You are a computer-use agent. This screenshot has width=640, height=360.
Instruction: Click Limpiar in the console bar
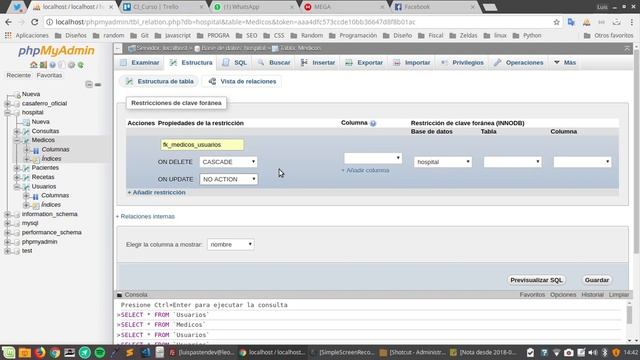coord(619,295)
